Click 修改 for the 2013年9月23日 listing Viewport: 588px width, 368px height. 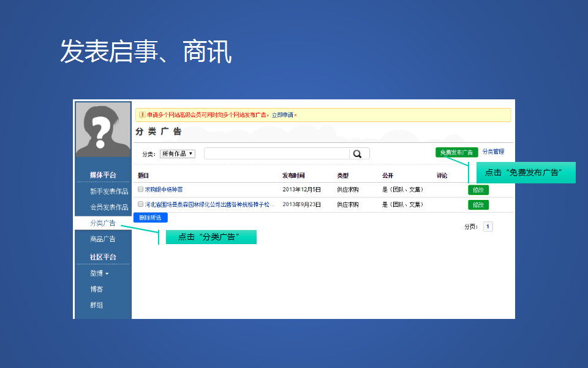click(478, 205)
